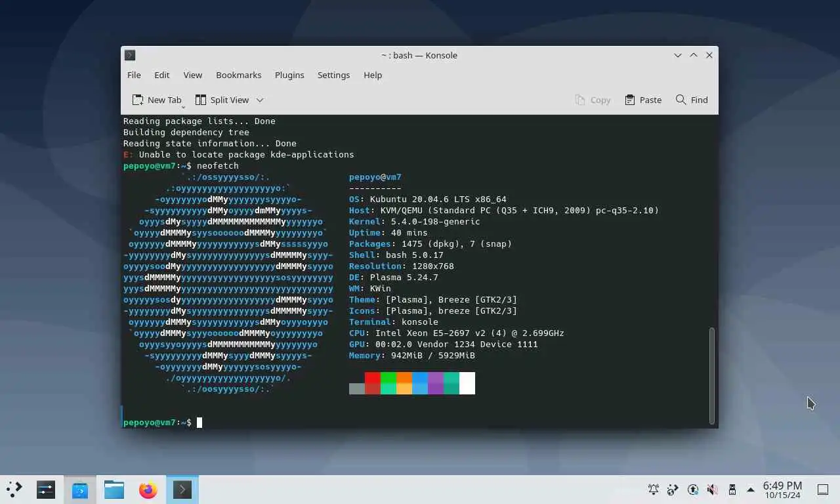Launch System Settings from the taskbar
Screen dimensions: 840x504
46,490
